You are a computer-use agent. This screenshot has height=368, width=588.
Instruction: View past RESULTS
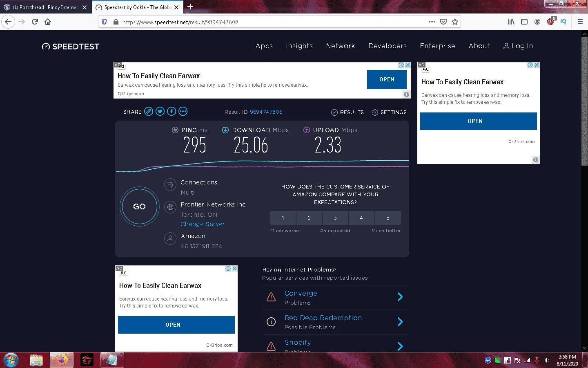[347, 112]
